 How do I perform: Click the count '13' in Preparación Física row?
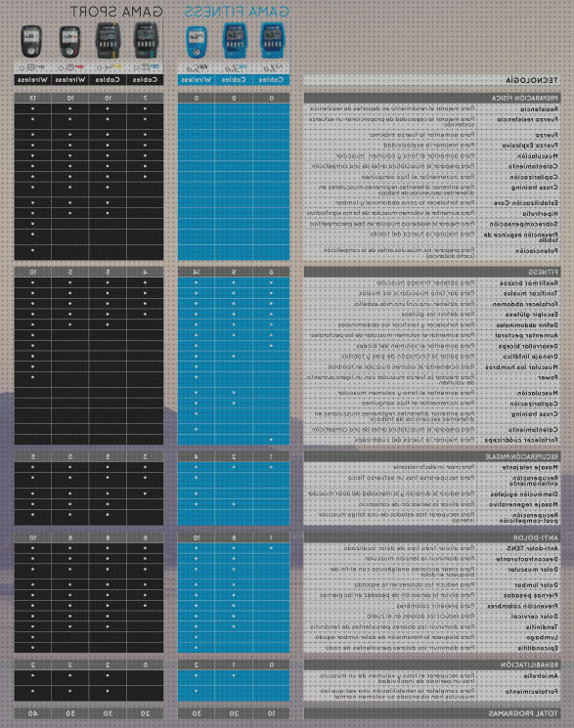coord(32,98)
